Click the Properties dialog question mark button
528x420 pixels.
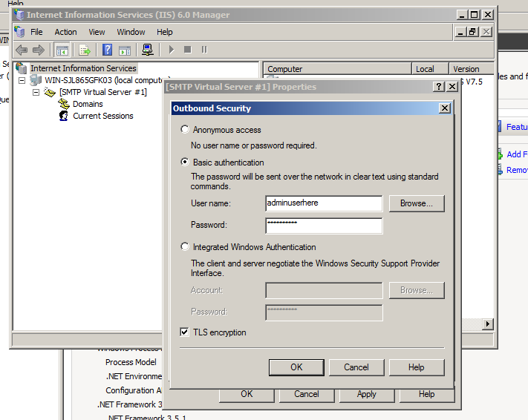[x=439, y=87]
